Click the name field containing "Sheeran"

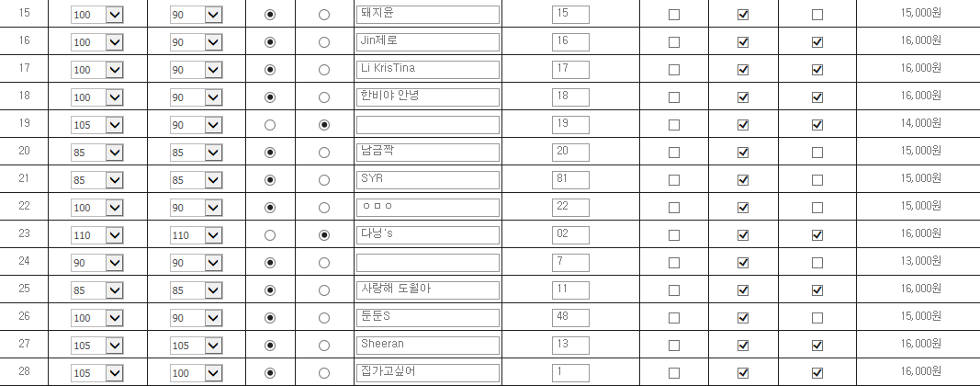click(x=427, y=346)
